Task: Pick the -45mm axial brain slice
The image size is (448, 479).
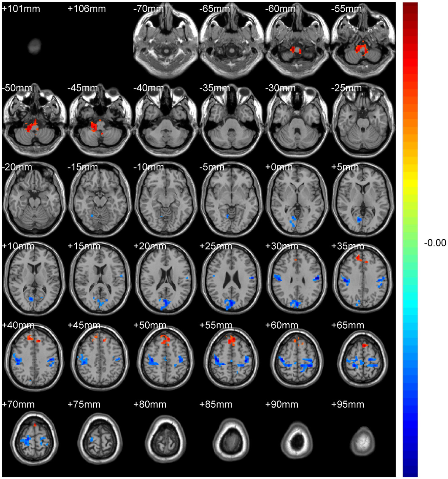Action: 100,121
